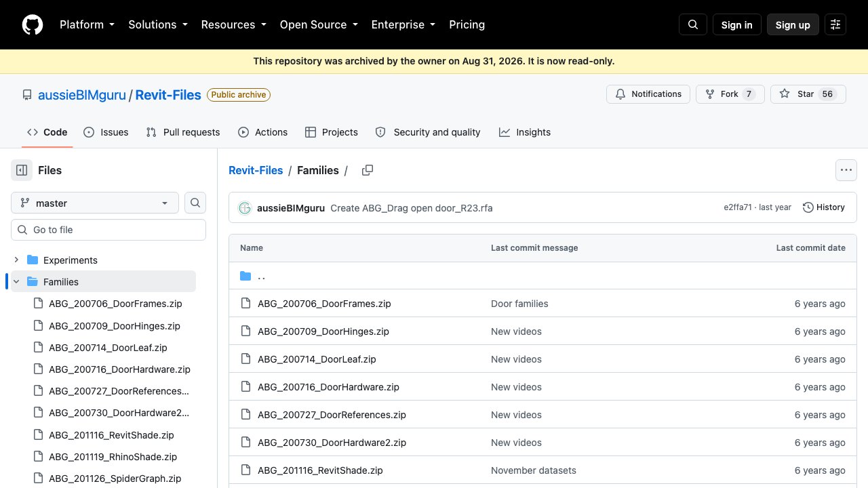Click the file icon for ABG_200727_DoorReferences.zip in table
Screen dimensions: 868x488
246,414
